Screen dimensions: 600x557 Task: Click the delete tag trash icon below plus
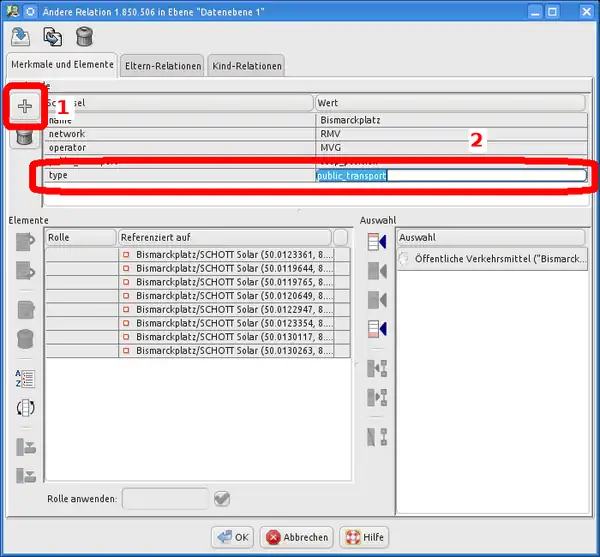pyautogui.click(x=25, y=137)
